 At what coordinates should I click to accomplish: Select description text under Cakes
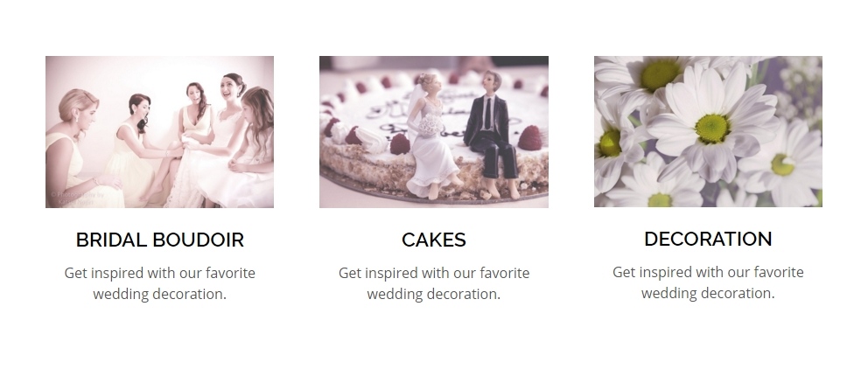click(433, 283)
